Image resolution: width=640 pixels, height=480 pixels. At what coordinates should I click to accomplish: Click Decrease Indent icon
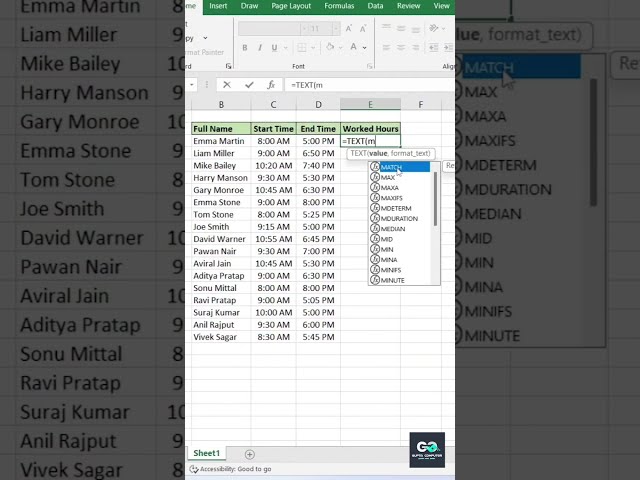(x=433, y=47)
